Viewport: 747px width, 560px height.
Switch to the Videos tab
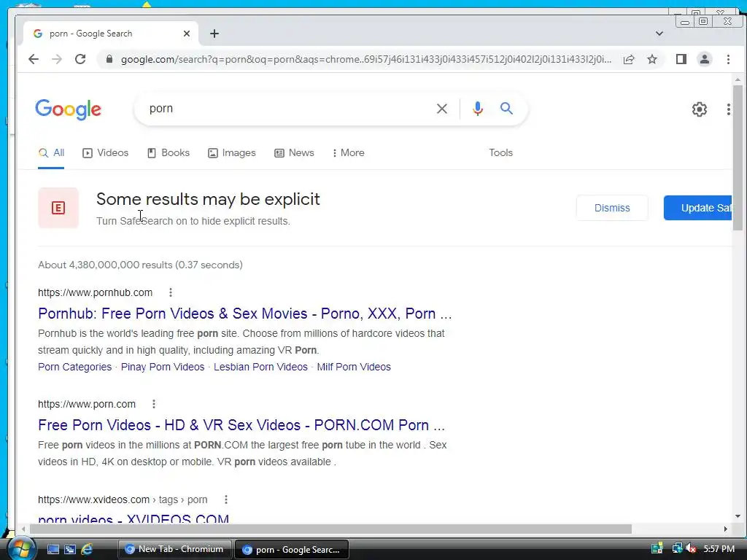pos(105,153)
